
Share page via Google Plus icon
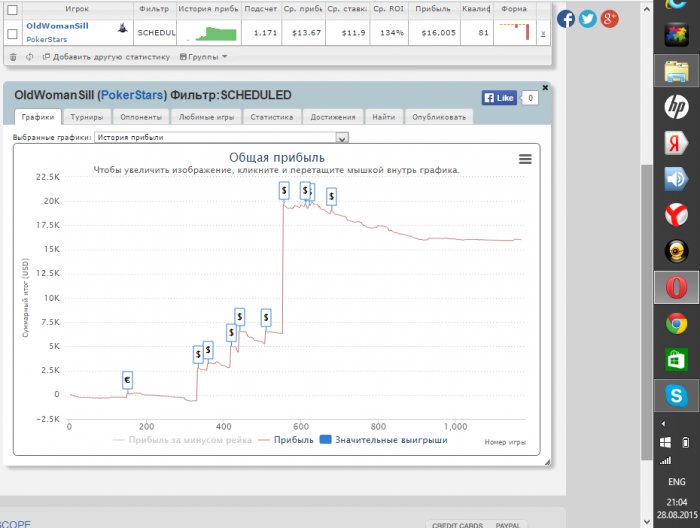pos(609,19)
